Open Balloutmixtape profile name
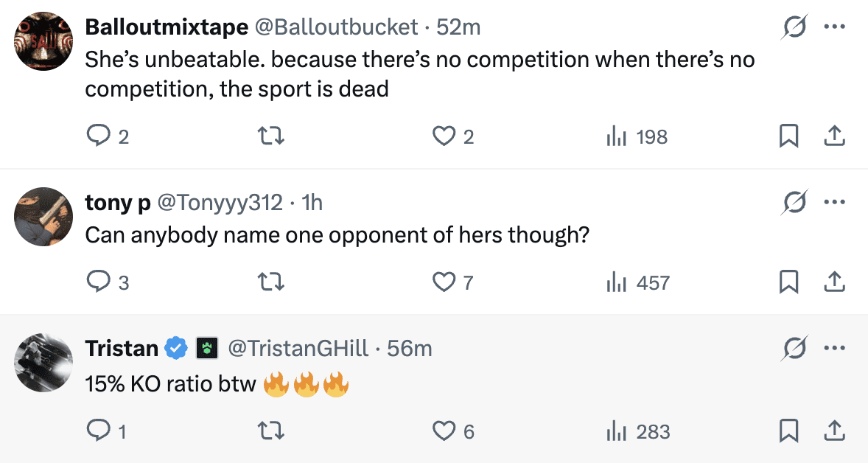This screenshot has width=868, height=463. click(167, 27)
